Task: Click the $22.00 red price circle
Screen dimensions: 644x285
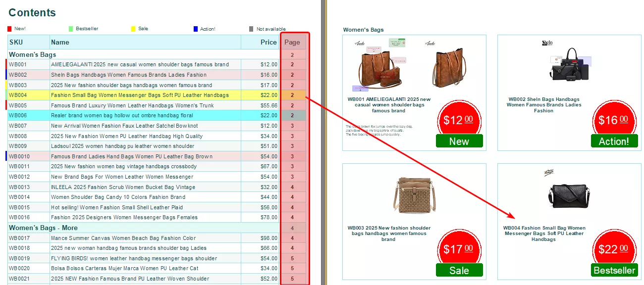Action: point(615,249)
